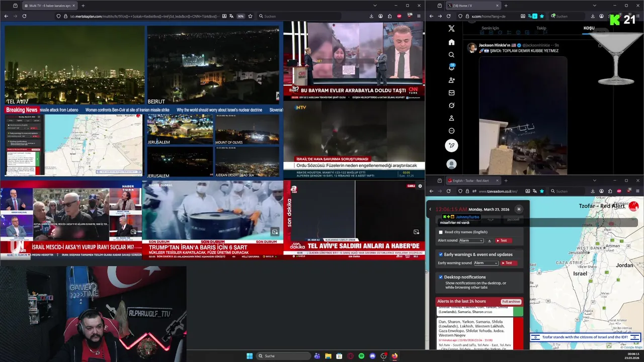This screenshot has height=362, width=644.
Task: Select the Multi TV browser tab
Action: pyautogui.click(x=49, y=6)
